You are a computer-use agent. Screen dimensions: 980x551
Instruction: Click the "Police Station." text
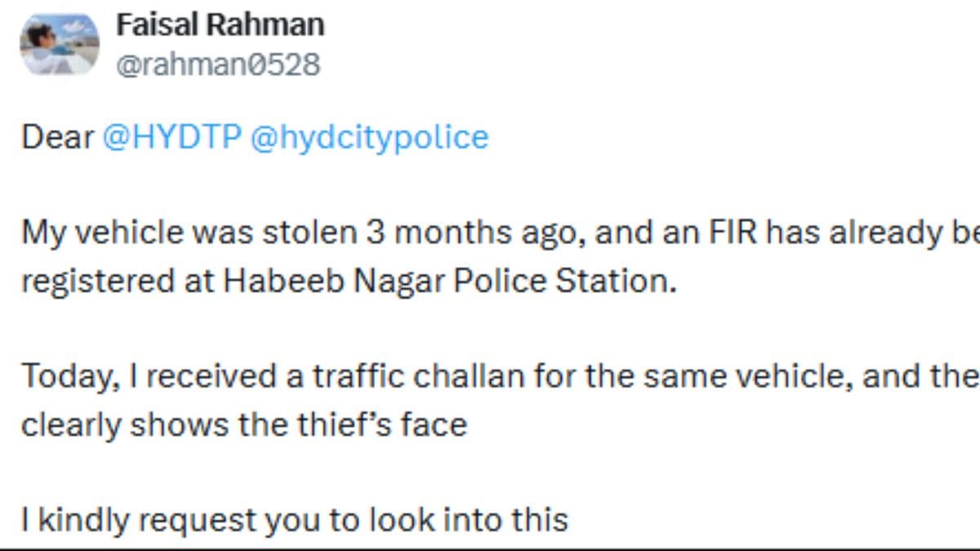[x=565, y=282]
